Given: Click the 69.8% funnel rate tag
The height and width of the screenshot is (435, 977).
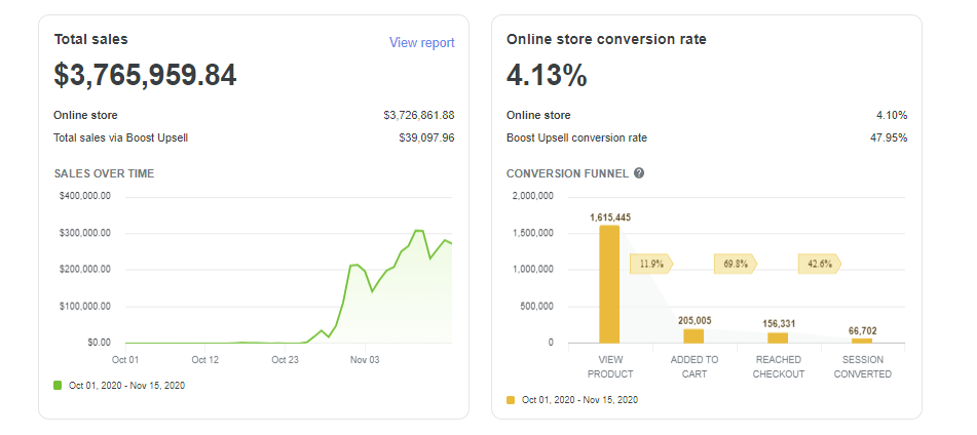Looking at the screenshot, I should pyautogui.click(x=736, y=264).
